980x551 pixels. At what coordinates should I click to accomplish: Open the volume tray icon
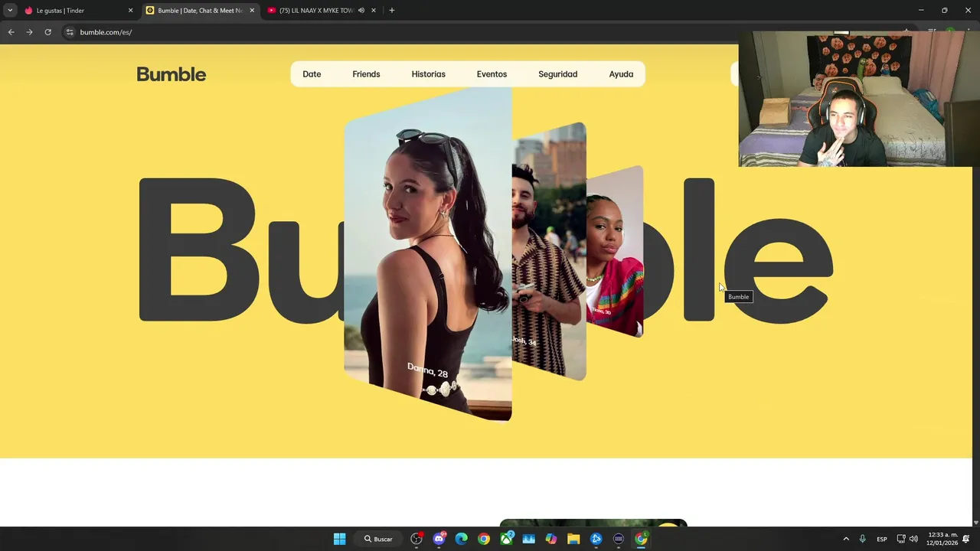pos(913,539)
